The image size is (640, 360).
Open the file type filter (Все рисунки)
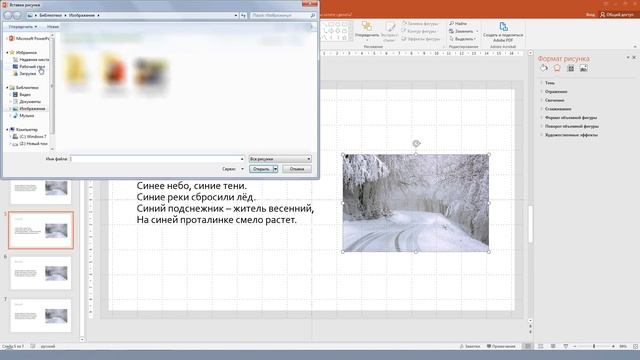click(x=280, y=159)
